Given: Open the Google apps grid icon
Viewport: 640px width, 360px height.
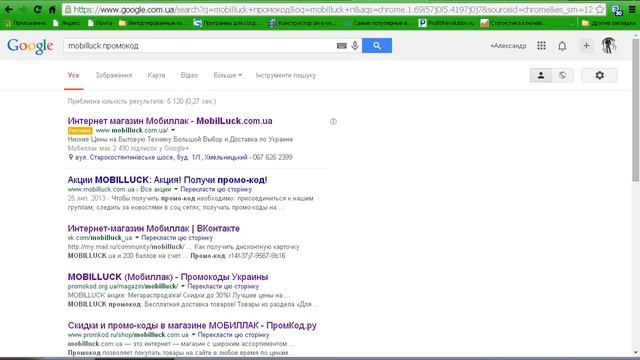Looking at the screenshot, I should 541,46.
